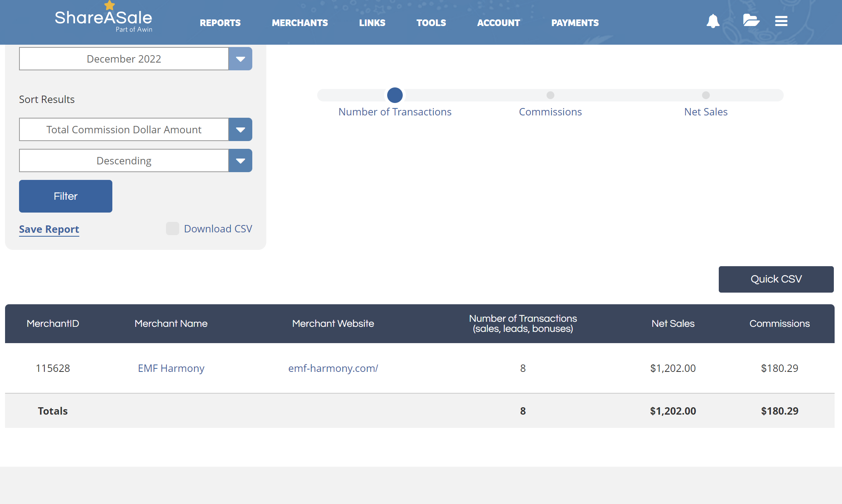Open the MERCHANTS menu
Screen dimensions: 842x504
coord(300,23)
